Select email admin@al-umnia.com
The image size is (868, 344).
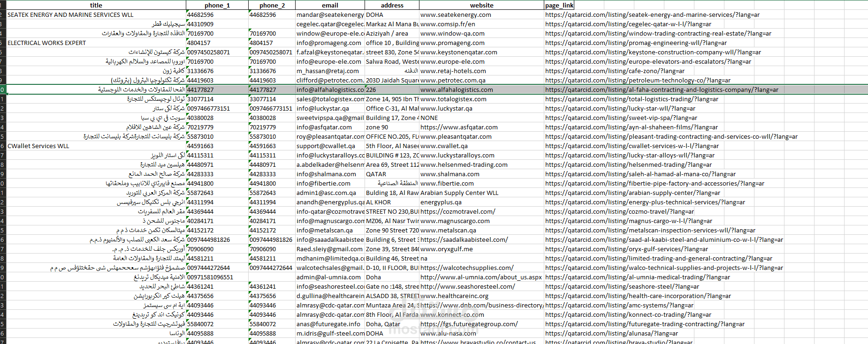[x=330, y=277]
